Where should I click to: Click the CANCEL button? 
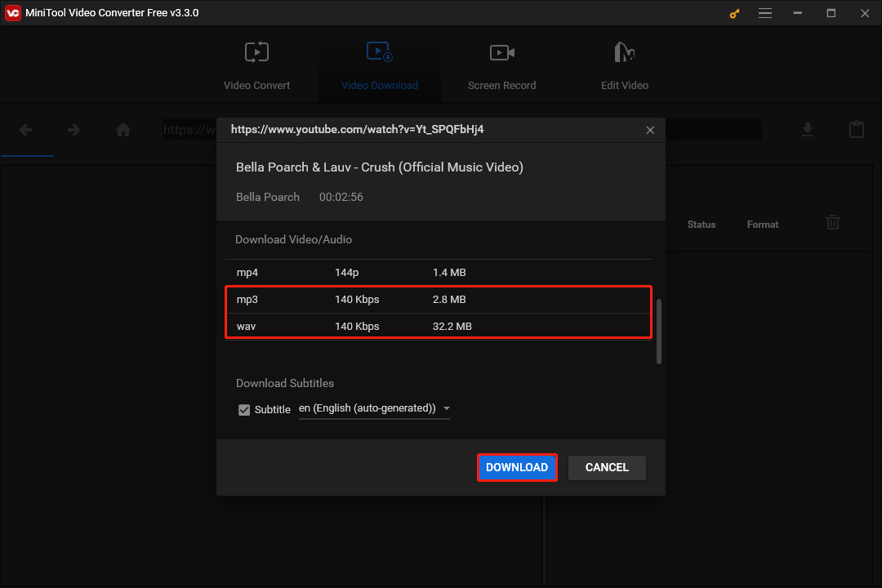coord(607,468)
